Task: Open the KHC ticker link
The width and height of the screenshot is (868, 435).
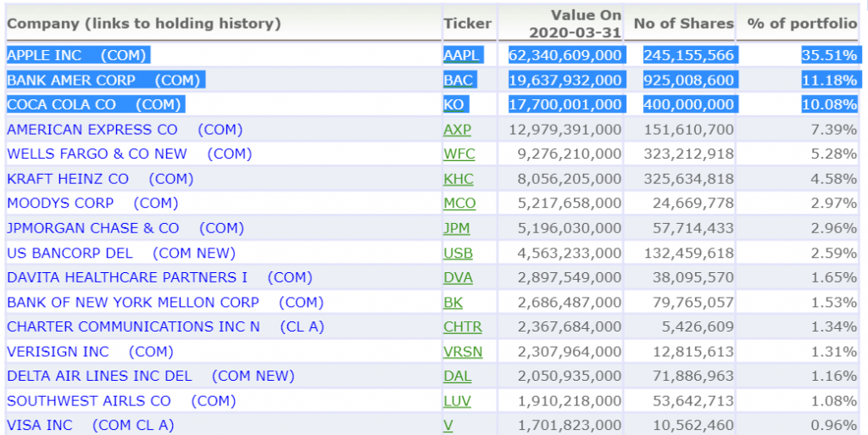Action: pos(459,179)
